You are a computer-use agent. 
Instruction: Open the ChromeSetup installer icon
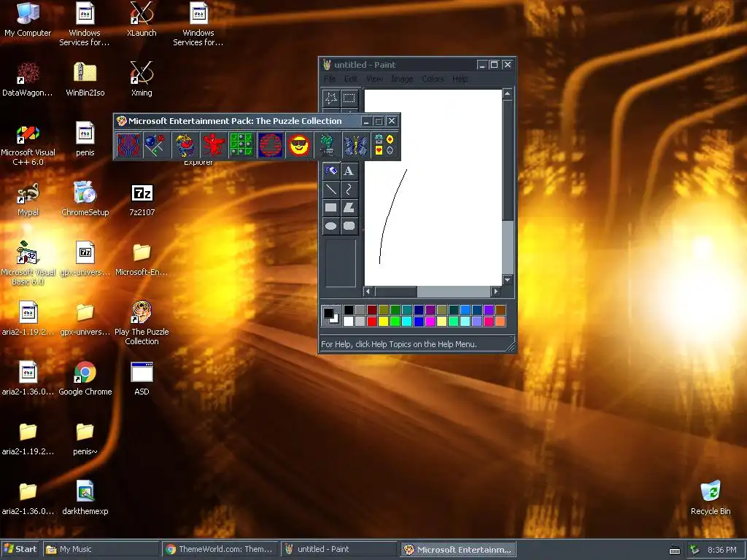85,199
